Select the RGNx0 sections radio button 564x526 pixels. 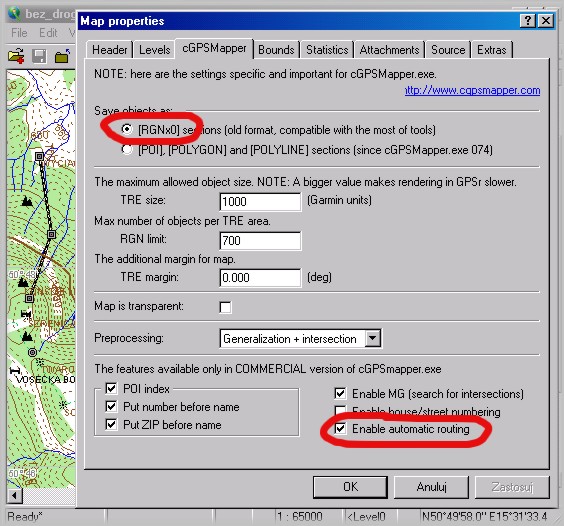click(127, 129)
